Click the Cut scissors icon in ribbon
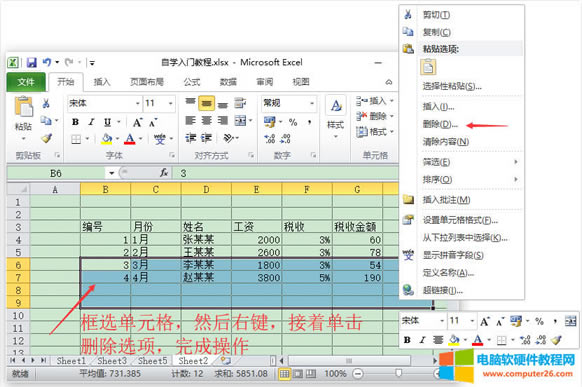The width and height of the screenshot is (582, 387). (x=46, y=103)
